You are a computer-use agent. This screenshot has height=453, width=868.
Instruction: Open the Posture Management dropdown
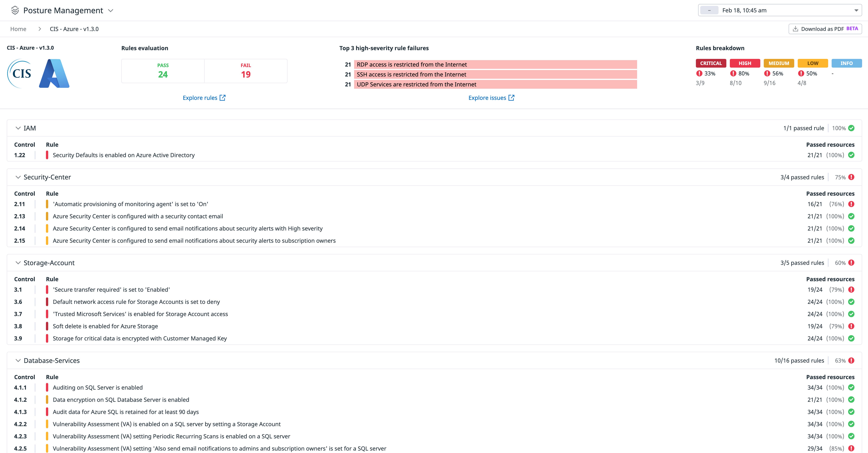(x=111, y=10)
